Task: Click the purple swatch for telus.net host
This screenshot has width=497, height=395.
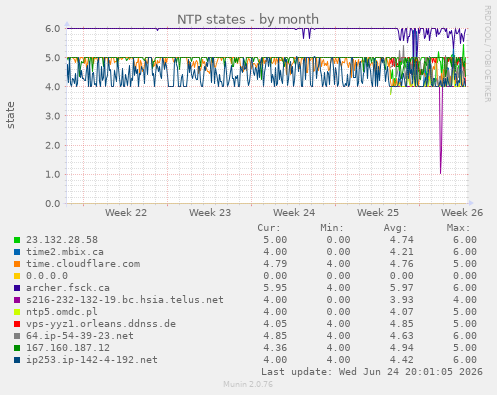Action: 17,300
